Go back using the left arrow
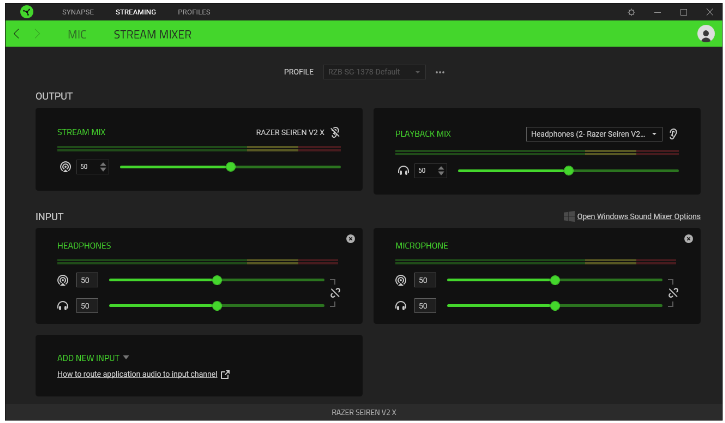Viewport: 725px width, 423px height. [x=17, y=34]
